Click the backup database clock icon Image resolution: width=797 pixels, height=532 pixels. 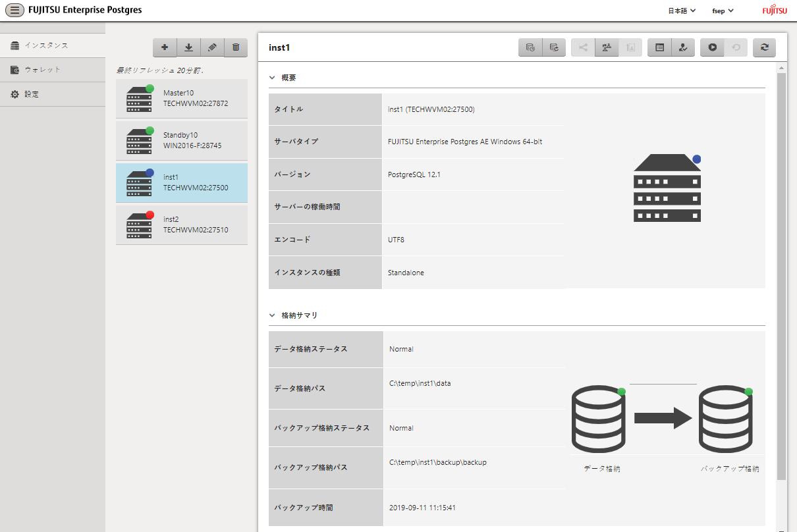pos(530,47)
